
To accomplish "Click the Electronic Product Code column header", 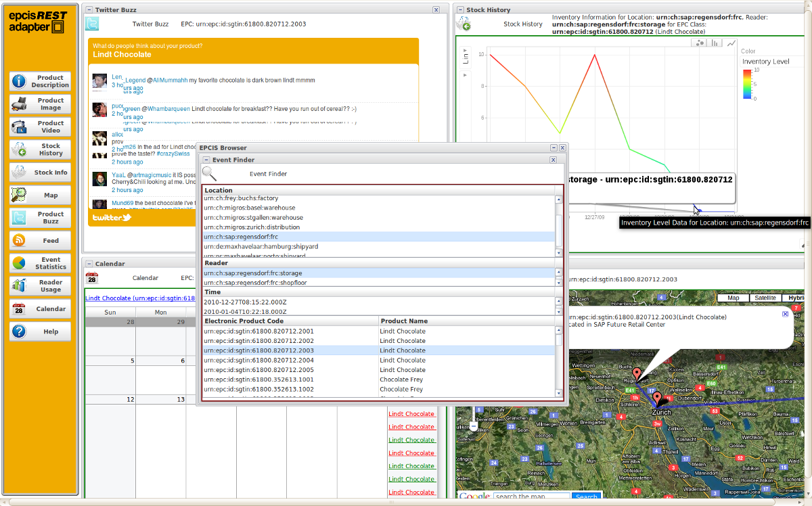I will (x=290, y=321).
